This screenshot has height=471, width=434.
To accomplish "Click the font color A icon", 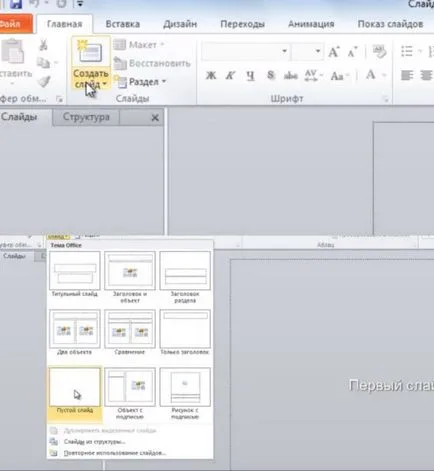I will [x=371, y=75].
